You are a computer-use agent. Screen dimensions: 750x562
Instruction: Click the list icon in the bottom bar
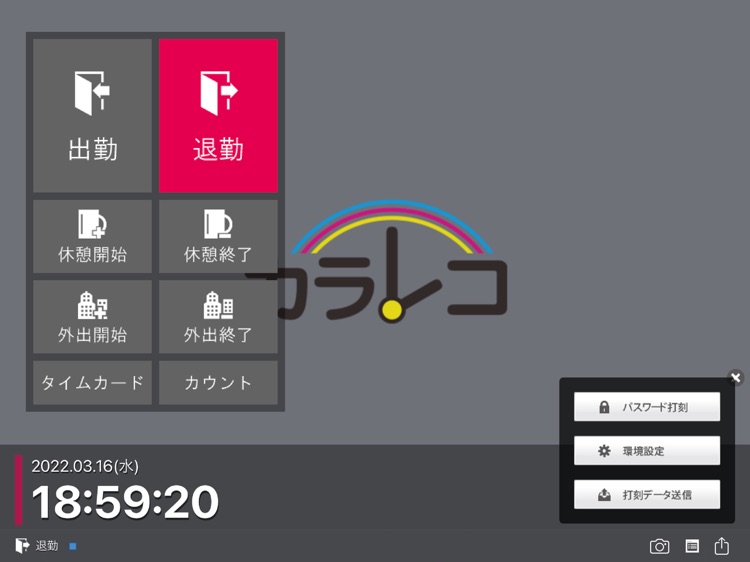coord(692,546)
